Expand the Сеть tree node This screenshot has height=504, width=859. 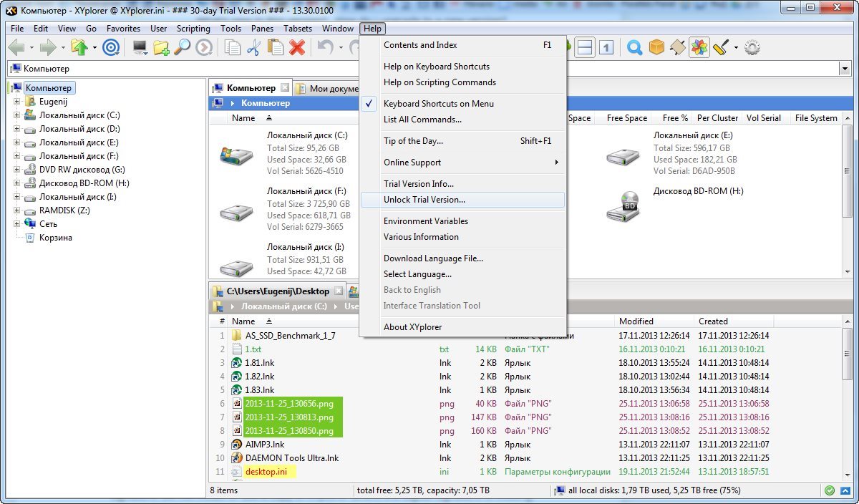pos(16,224)
